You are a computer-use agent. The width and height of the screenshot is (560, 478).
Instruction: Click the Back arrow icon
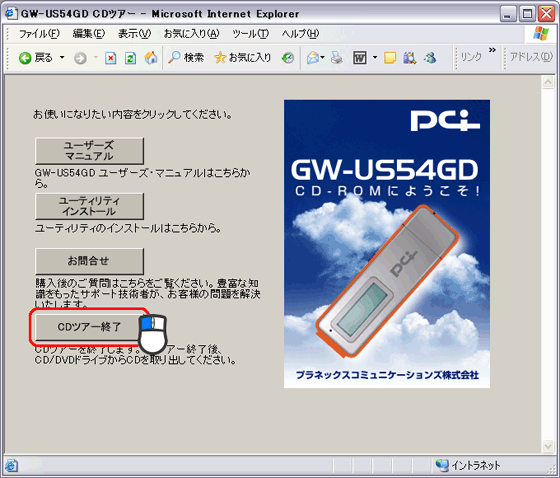click(x=25, y=58)
